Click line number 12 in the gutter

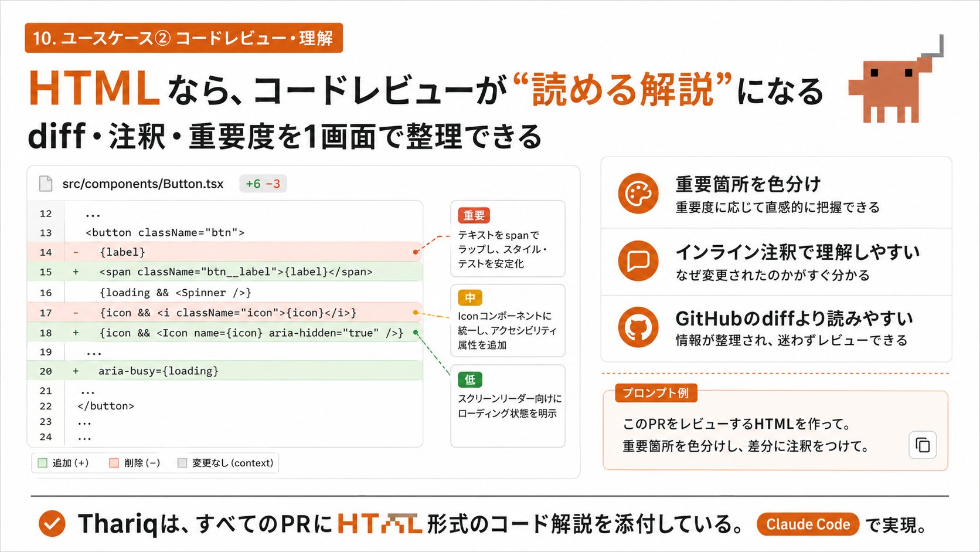coord(46,214)
